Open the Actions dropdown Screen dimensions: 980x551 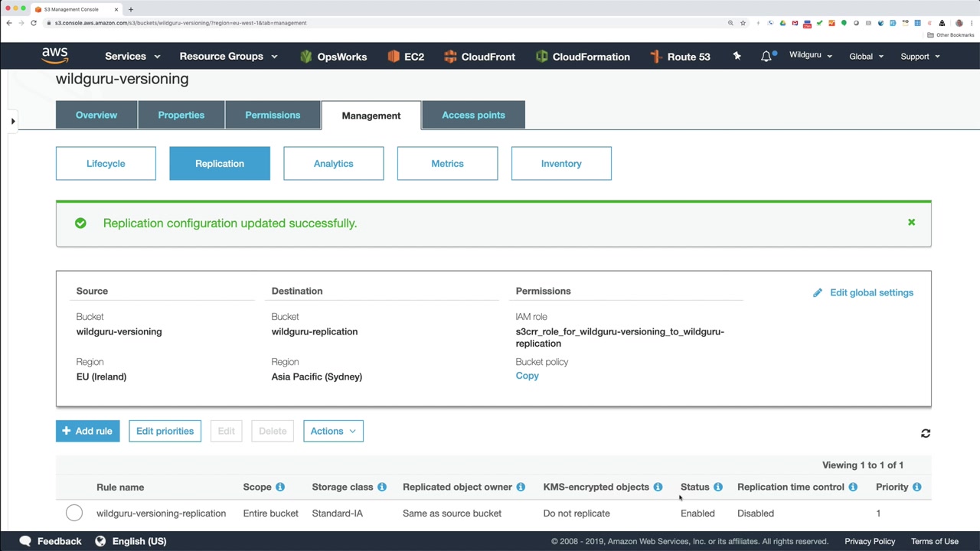(x=333, y=431)
